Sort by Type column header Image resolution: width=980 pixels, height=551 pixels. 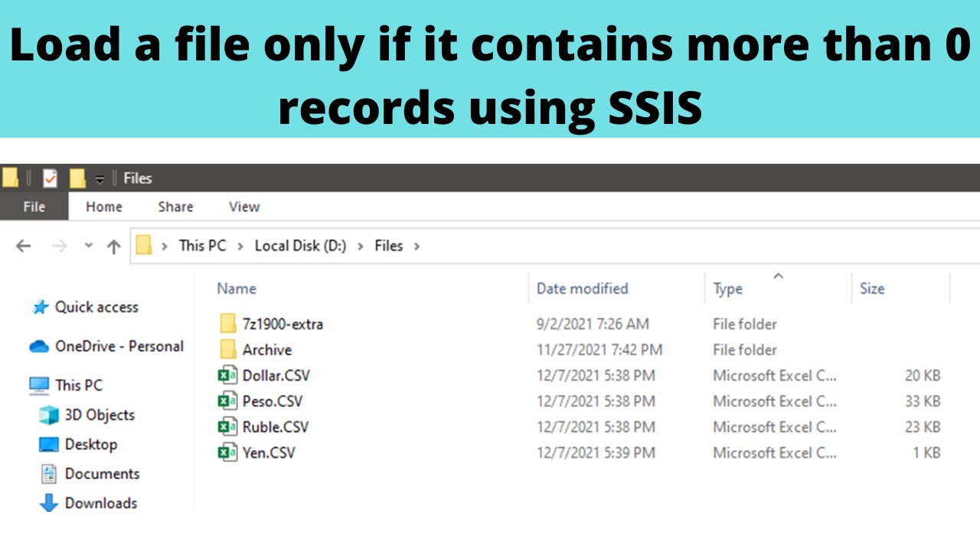click(x=727, y=289)
